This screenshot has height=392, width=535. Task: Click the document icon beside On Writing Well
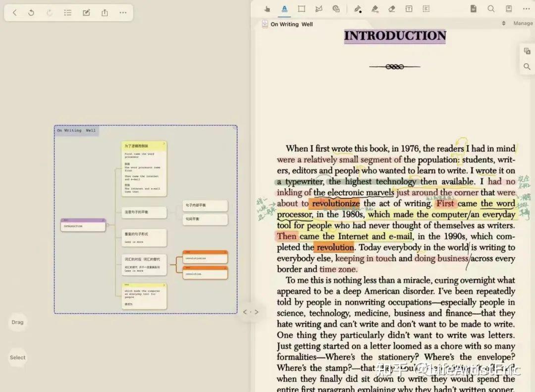click(265, 24)
